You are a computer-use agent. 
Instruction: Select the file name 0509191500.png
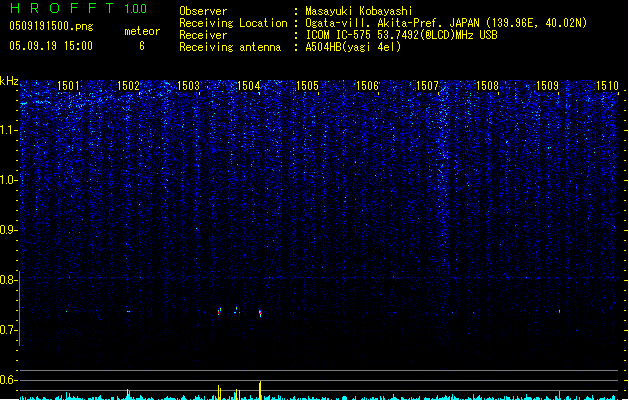pos(51,26)
